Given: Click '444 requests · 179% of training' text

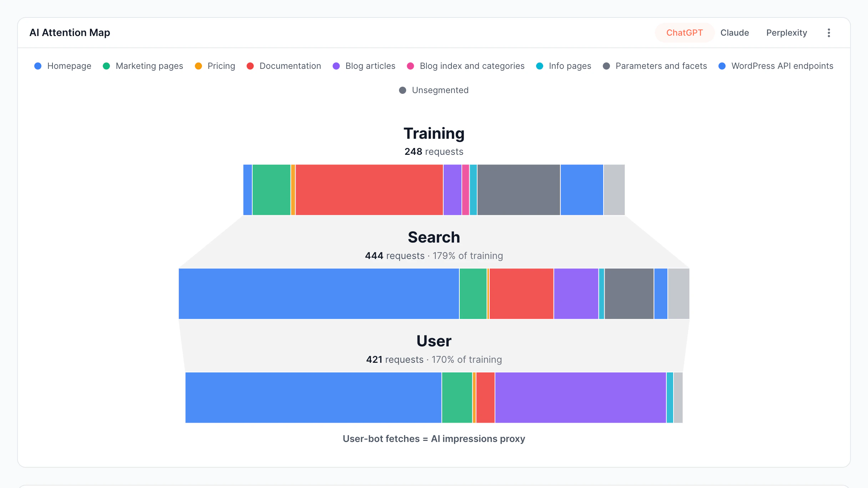Looking at the screenshot, I should point(434,256).
